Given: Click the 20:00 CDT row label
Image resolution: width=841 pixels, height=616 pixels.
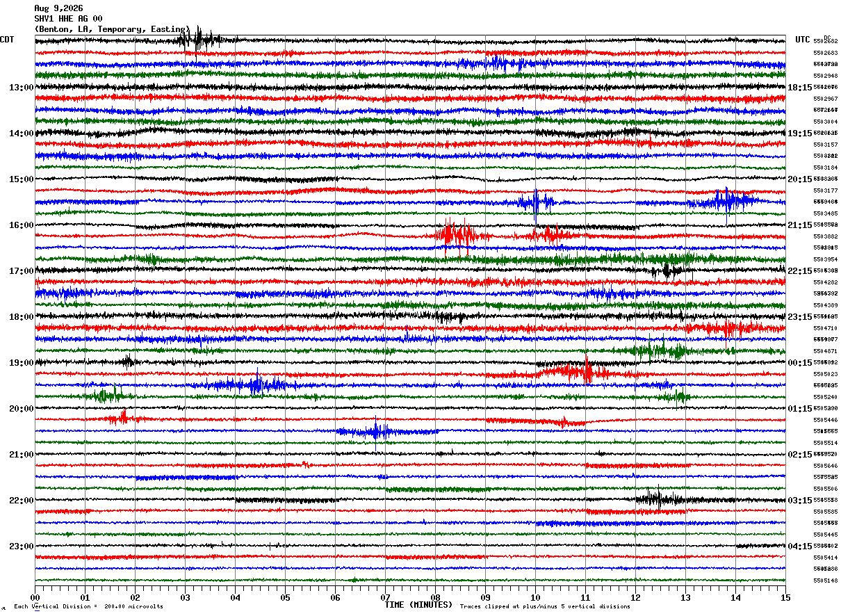Looking at the screenshot, I should click(x=22, y=408).
